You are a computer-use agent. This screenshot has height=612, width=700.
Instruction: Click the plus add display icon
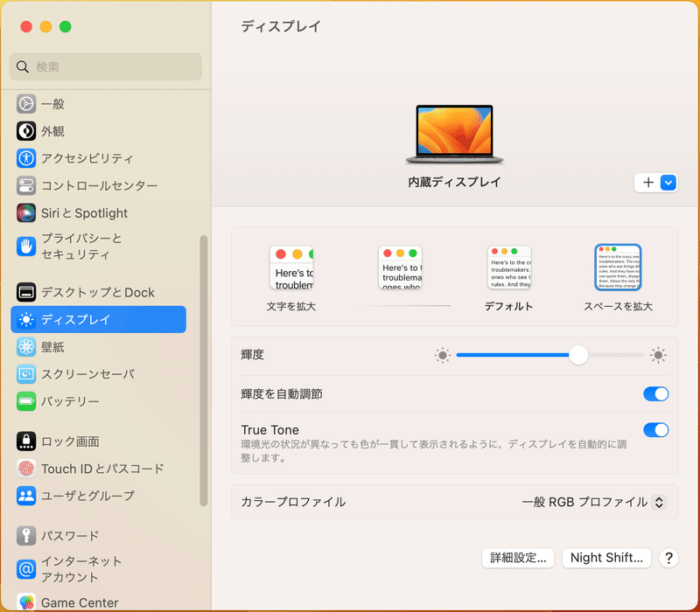[x=647, y=183]
